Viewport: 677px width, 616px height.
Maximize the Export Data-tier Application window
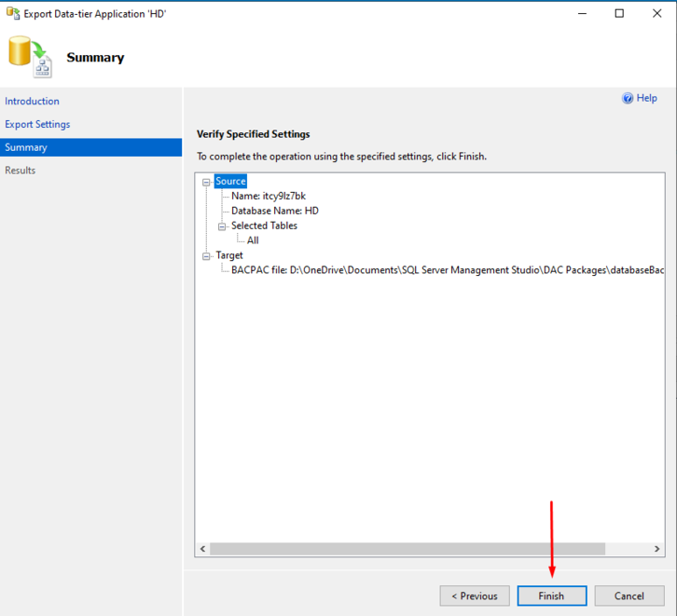tap(619, 13)
